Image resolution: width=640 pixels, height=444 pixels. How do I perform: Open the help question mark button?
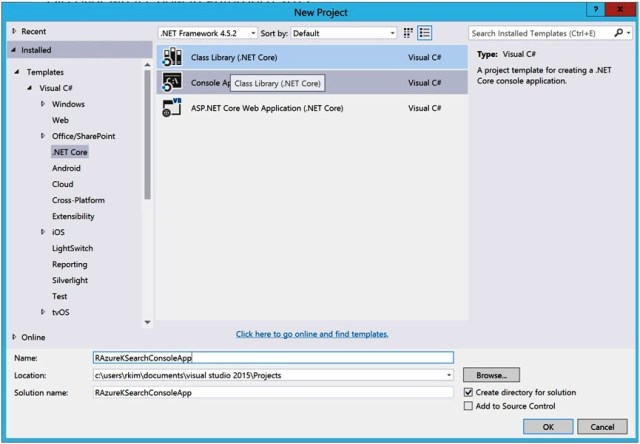coord(596,9)
